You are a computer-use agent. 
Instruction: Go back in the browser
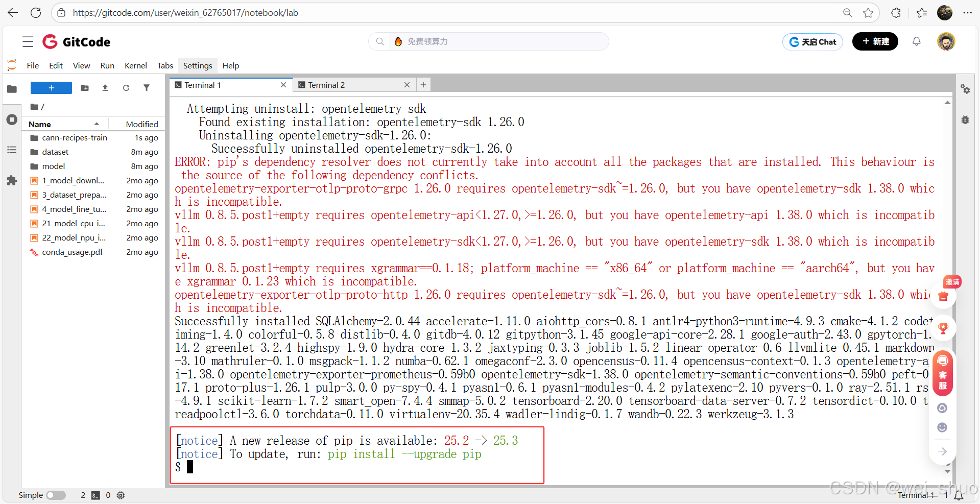tap(13, 13)
